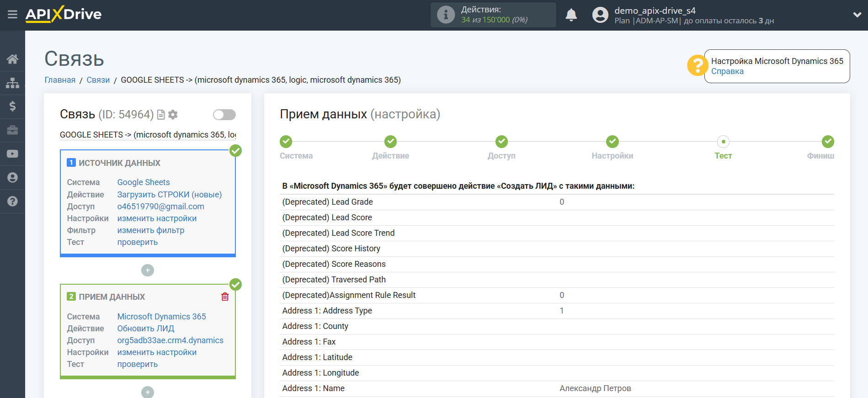Open the home sidebar icon
This screenshot has height=398, width=868.
[x=12, y=59]
